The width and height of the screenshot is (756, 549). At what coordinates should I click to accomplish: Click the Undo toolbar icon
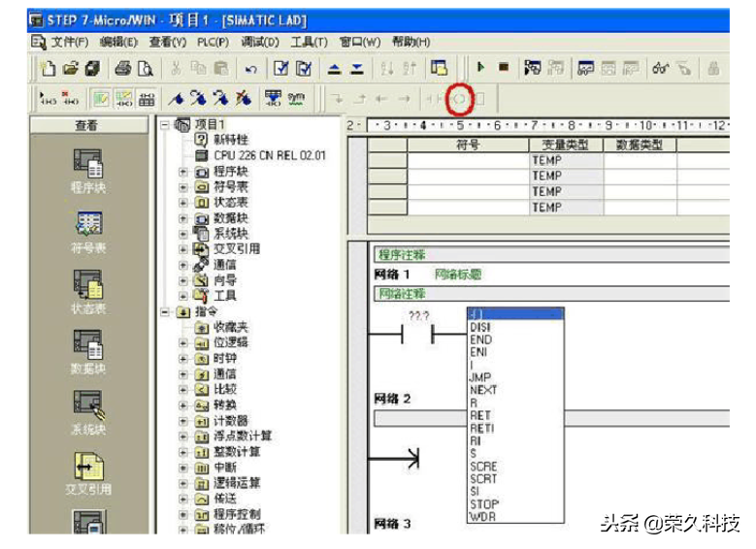coord(250,68)
